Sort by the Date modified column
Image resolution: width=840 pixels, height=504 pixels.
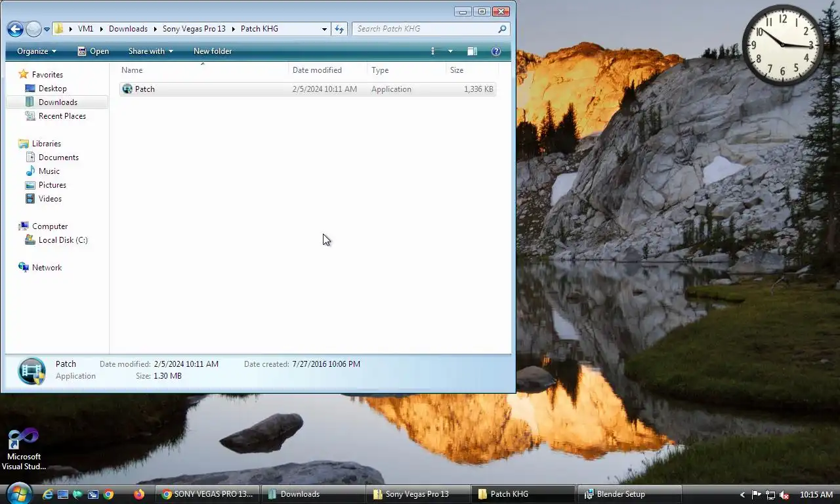(x=327, y=70)
